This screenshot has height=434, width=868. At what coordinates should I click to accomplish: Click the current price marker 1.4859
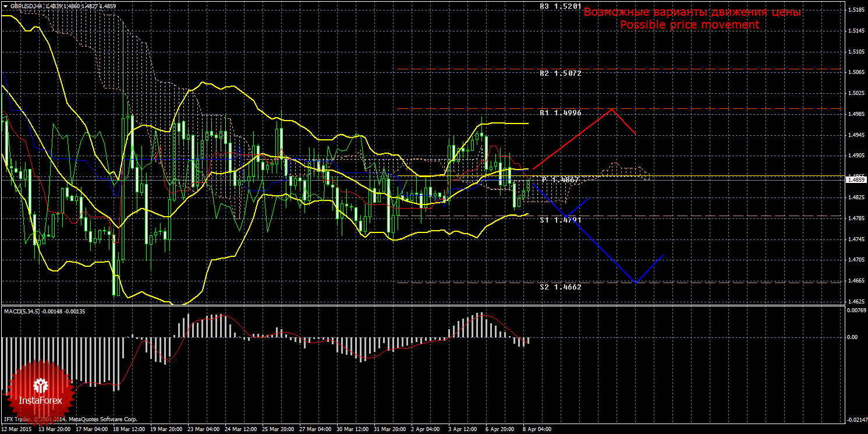(855, 180)
